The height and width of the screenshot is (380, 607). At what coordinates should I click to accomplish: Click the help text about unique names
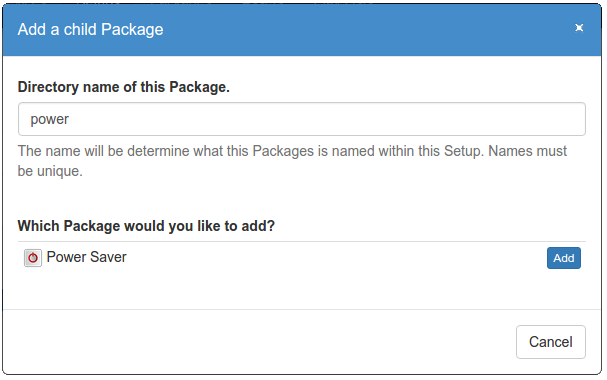click(292, 161)
